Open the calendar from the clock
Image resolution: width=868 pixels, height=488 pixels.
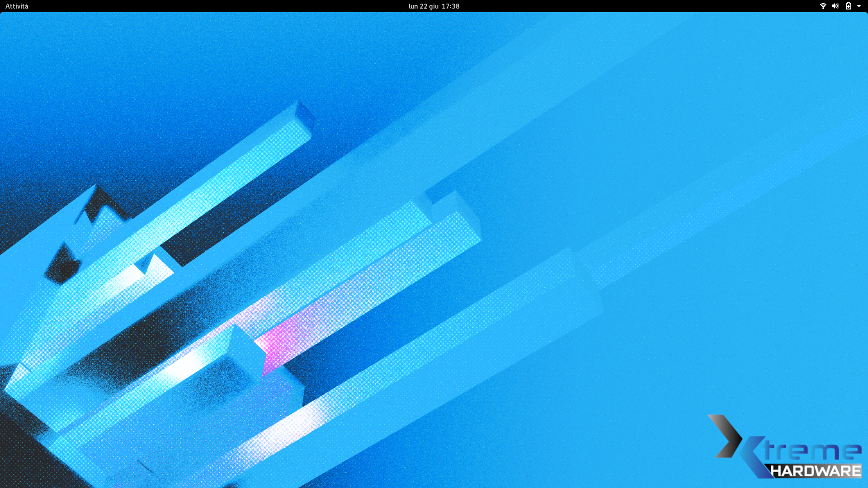[x=434, y=6]
